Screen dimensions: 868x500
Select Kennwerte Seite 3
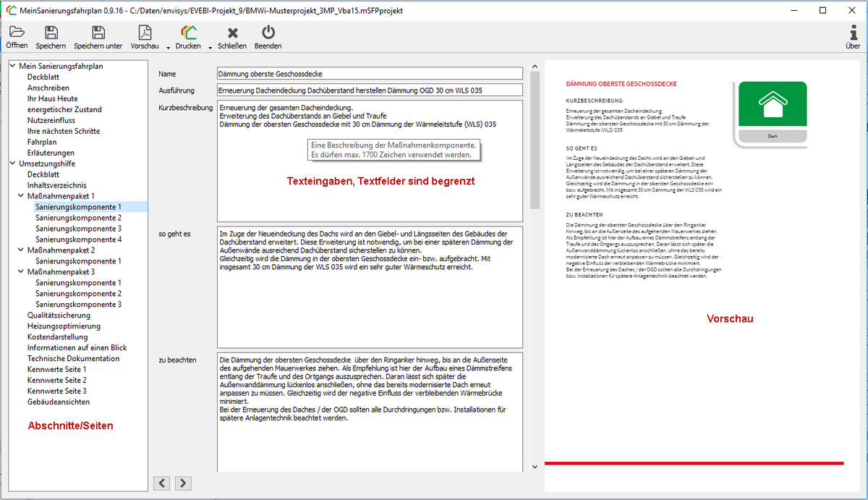tap(57, 391)
